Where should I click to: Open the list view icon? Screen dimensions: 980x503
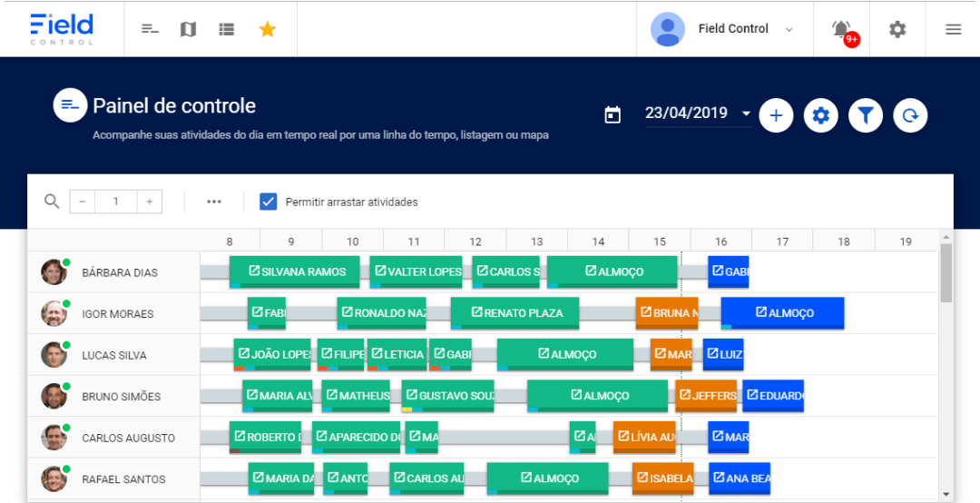tap(227, 29)
